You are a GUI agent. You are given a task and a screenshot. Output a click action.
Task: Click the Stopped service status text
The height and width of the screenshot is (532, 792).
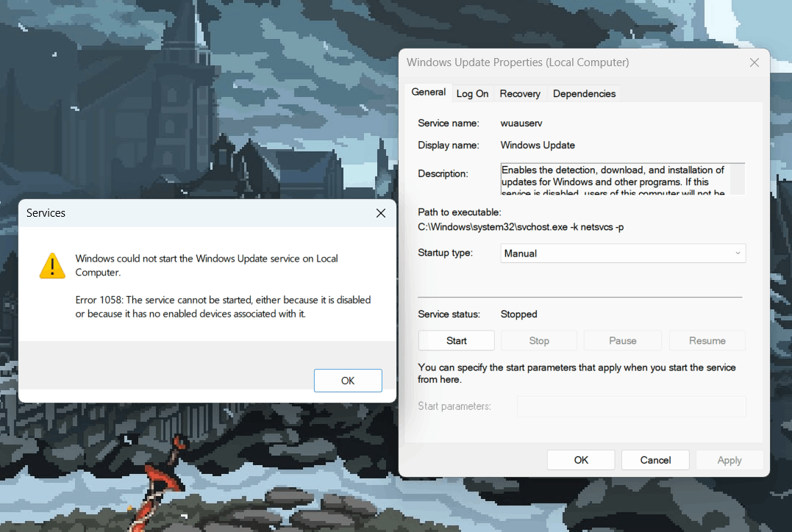coord(518,314)
